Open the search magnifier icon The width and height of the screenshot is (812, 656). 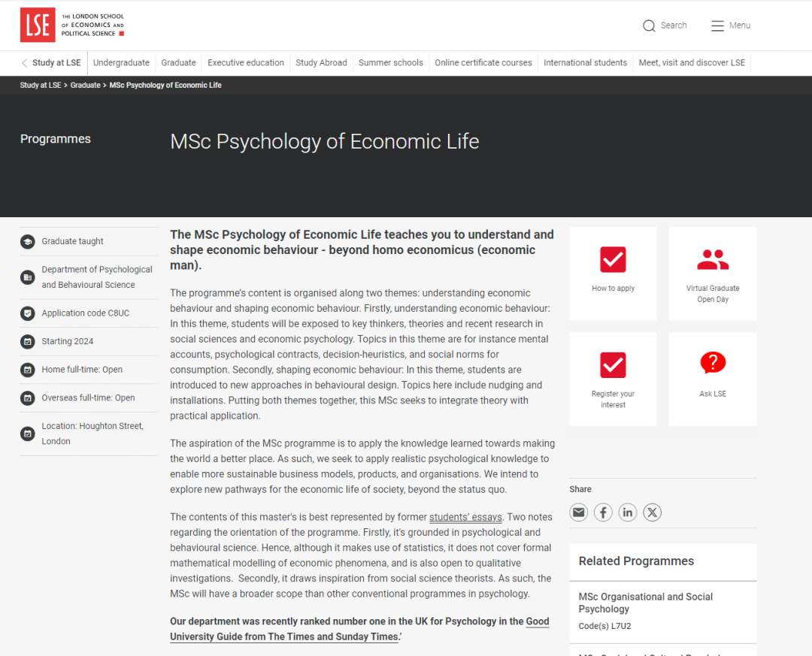point(649,26)
